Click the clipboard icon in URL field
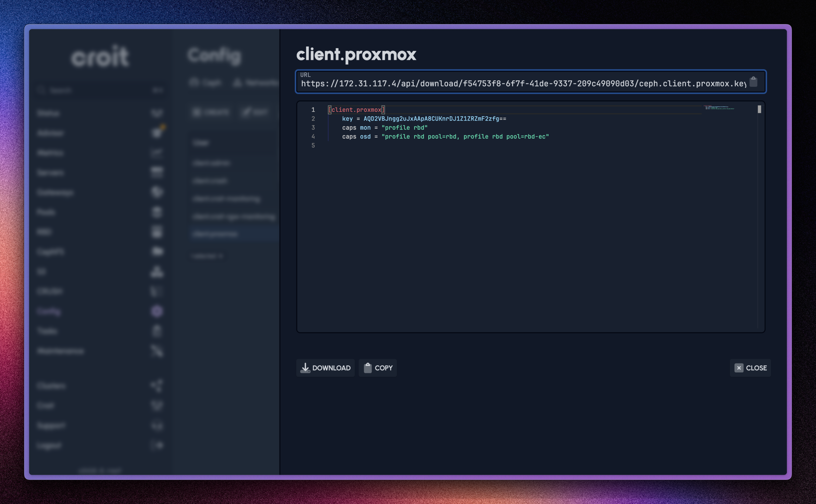 point(753,82)
